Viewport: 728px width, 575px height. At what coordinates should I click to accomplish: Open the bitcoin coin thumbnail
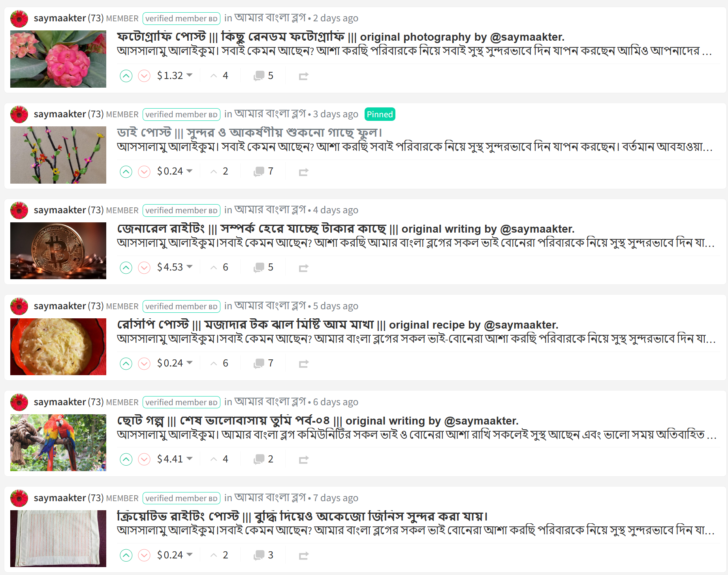coord(58,251)
